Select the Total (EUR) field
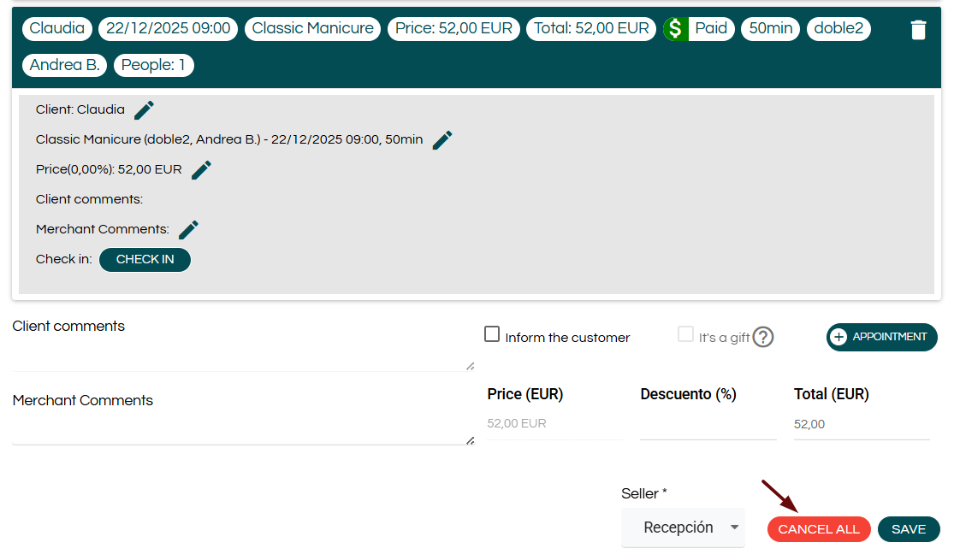 [x=861, y=425]
